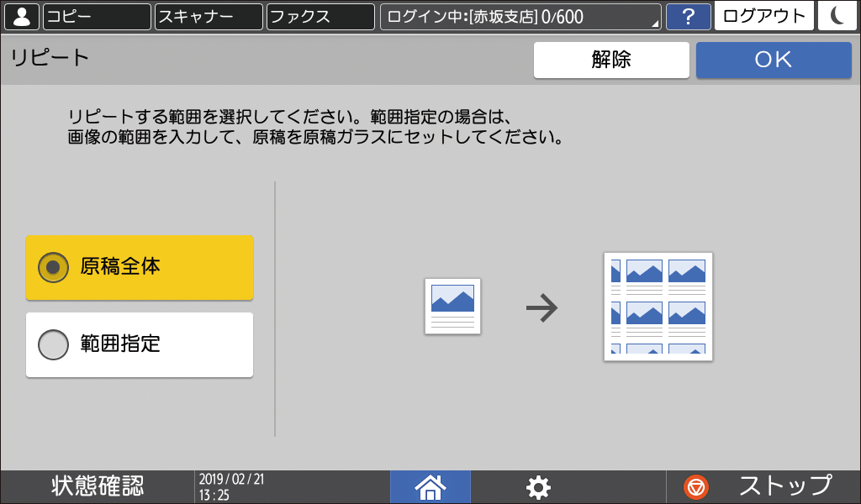Image resolution: width=861 pixels, height=504 pixels.
Task: Select the 範囲指定 option
Action: 139,344
